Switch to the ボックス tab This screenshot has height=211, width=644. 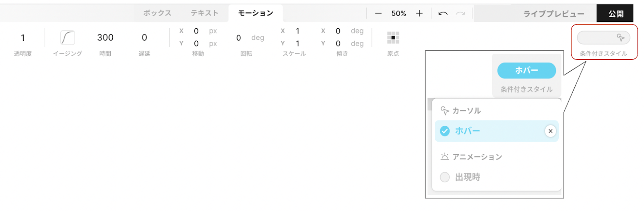(x=157, y=13)
